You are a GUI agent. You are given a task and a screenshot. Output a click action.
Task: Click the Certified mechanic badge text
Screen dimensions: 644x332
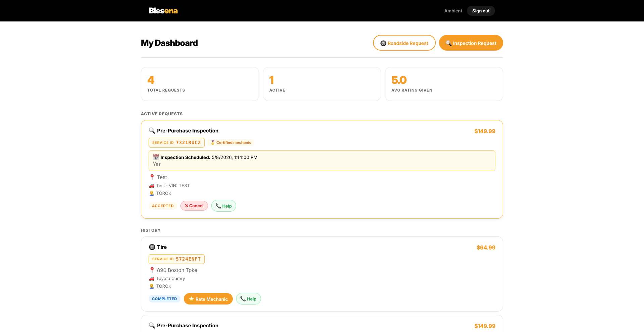[x=233, y=143]
